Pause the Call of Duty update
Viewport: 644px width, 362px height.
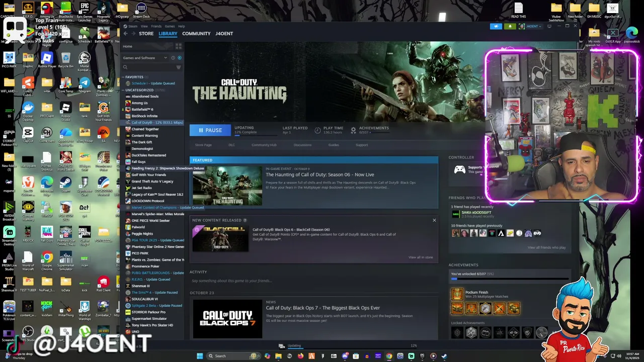point(210,130)
